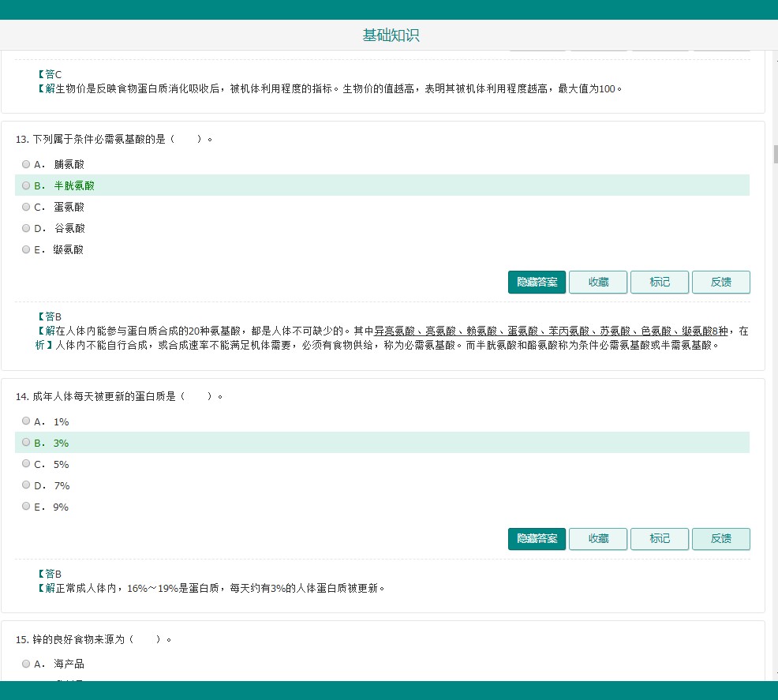Choose option E 缬氨酸 radio button
Screen dimensions: 778x700
[x=26, y=249]
